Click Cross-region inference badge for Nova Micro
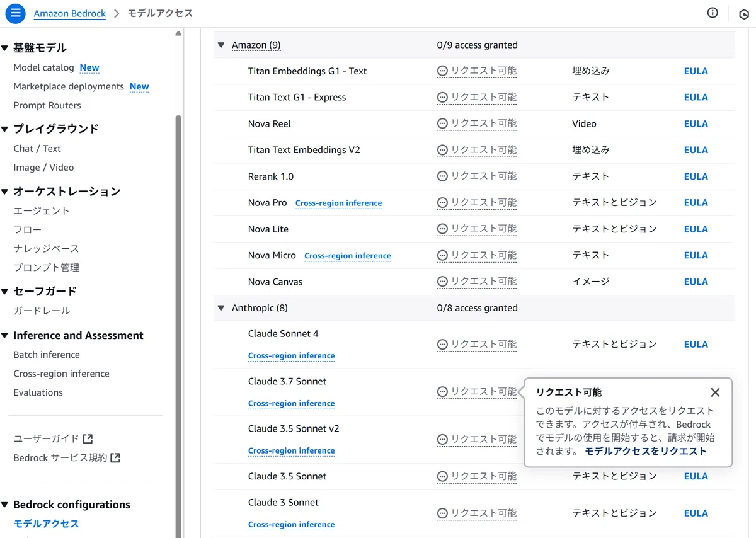Screen dimensions: 756x538 point(348,256)
